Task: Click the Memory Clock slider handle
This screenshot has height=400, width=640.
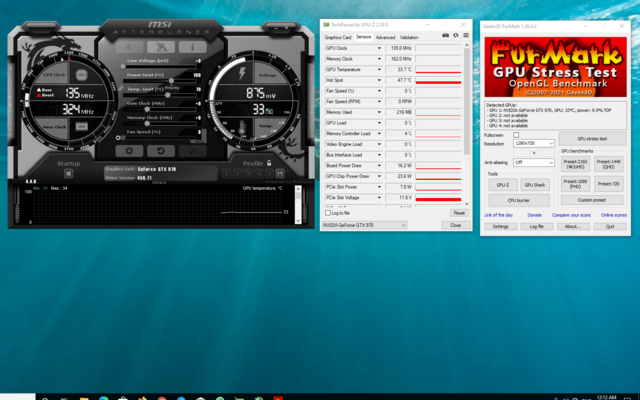Action: point(147,123)
